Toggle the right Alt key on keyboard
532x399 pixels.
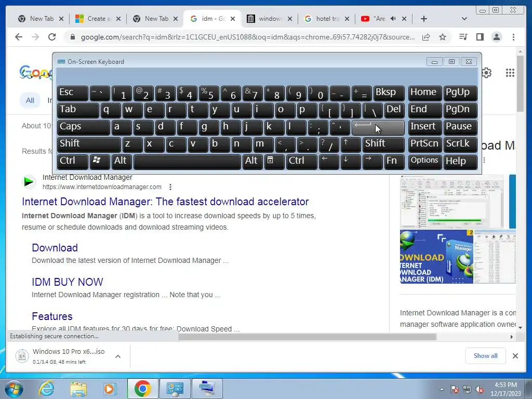click(x=253, y=162)
